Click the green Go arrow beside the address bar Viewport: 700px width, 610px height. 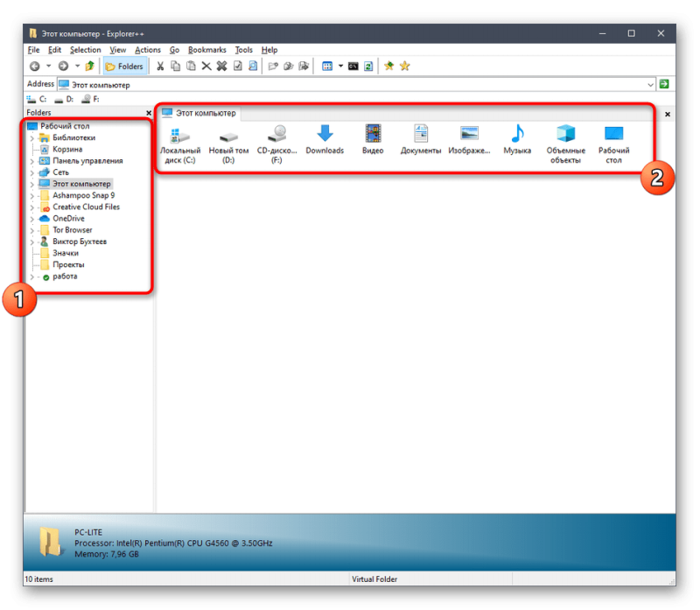point(664,84)
